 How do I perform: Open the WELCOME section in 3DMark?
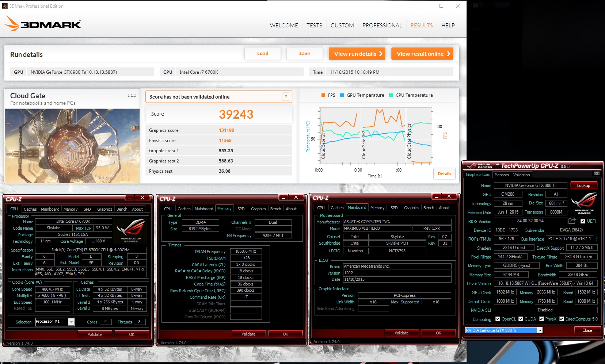[284, 26]
